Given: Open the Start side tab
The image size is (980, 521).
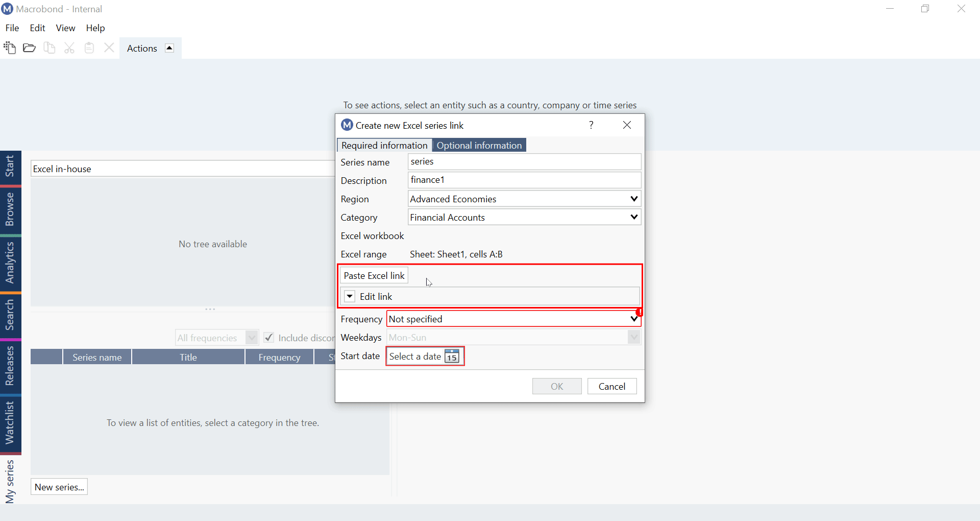Looking at the screenshot, I should (10, 168).
